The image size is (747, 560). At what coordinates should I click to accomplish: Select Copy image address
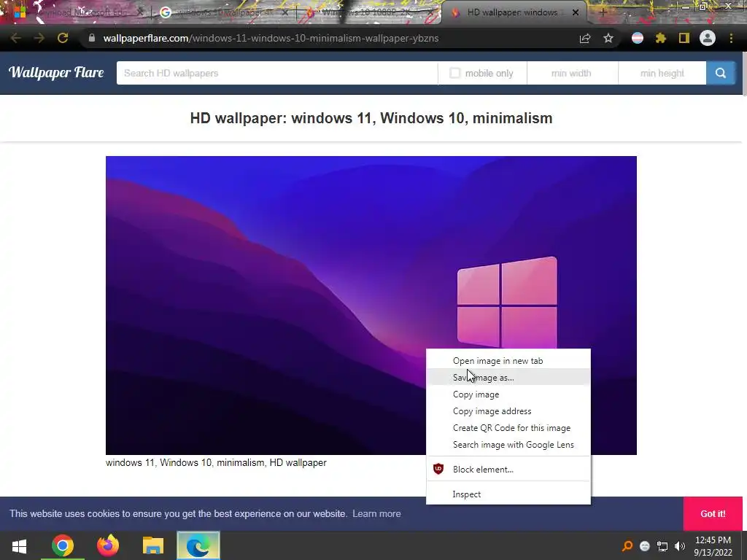tap(508, 411)
